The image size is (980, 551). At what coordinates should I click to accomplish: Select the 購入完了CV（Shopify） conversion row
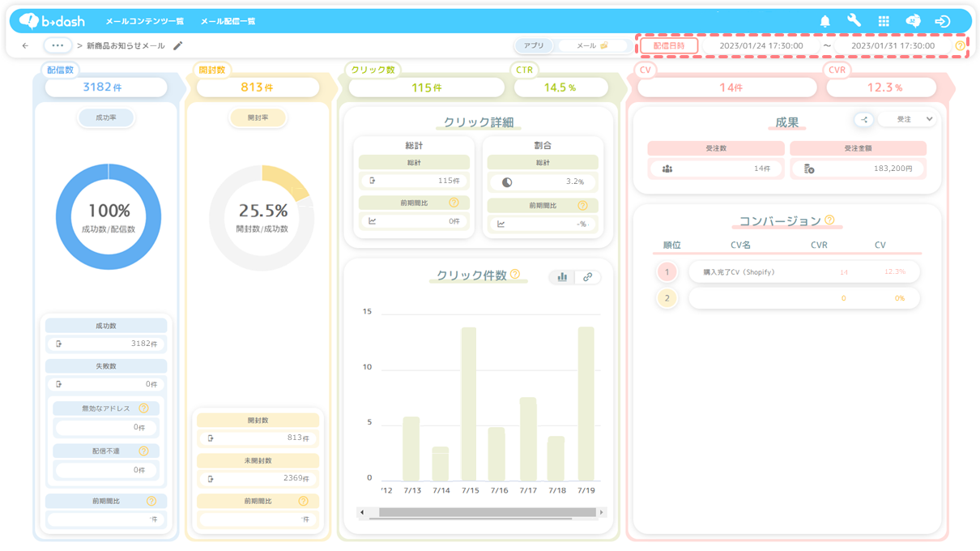coord(804,272)
